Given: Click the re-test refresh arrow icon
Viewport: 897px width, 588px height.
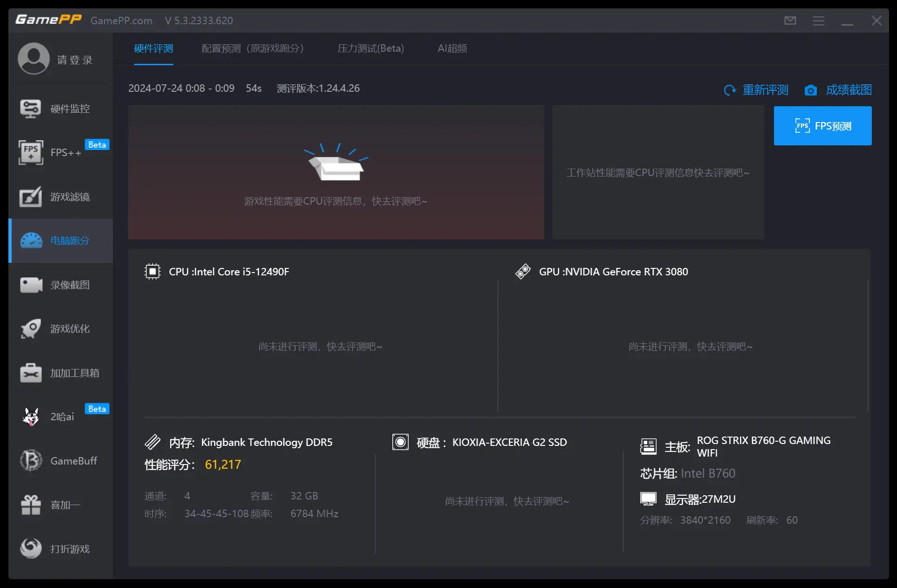Looking at the screenshot, I should (729, 90).
